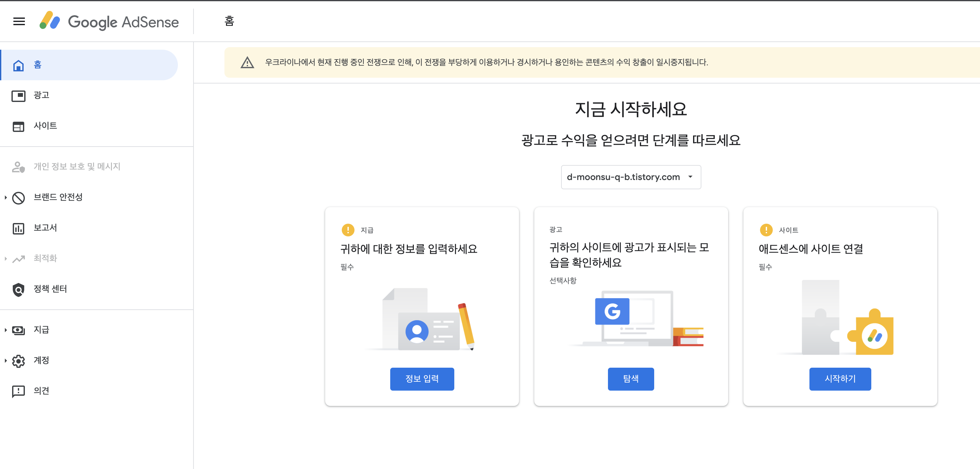Click the 지금 시작하세요 heading
Image resolution: width=980 pixels, height=469 pixels.
coord(631,109)
